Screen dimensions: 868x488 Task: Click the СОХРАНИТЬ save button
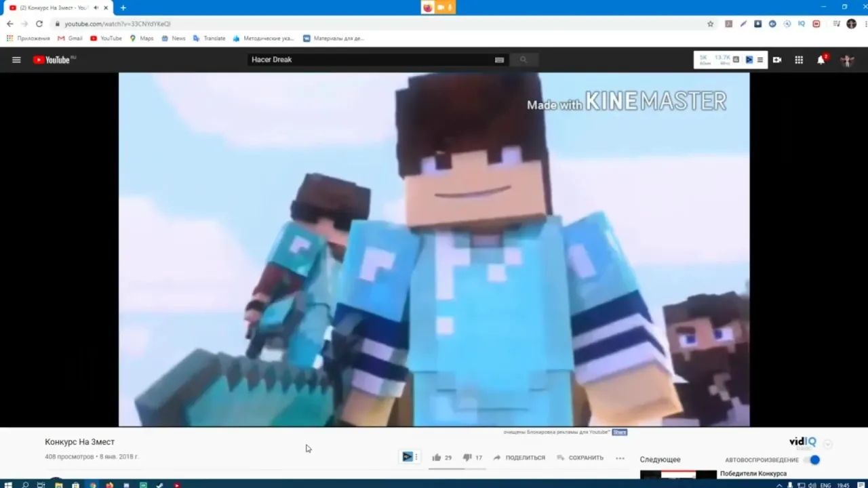click(x=580, y=457)
